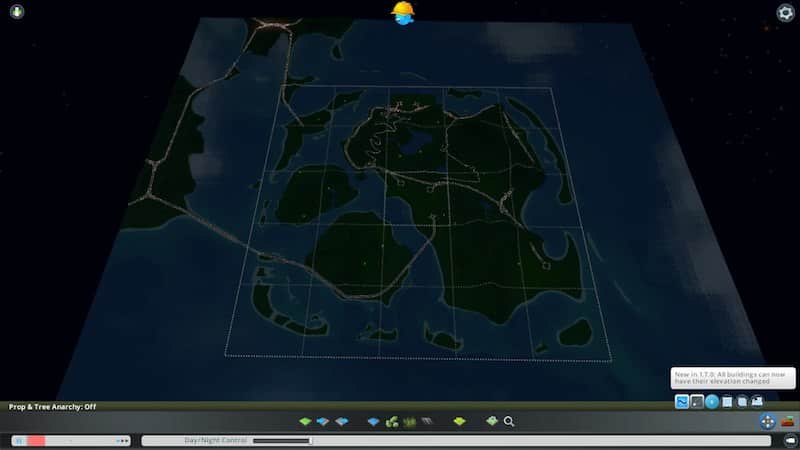
Task: Select the trees and forest tool
Action: click(x=393, y=422)
